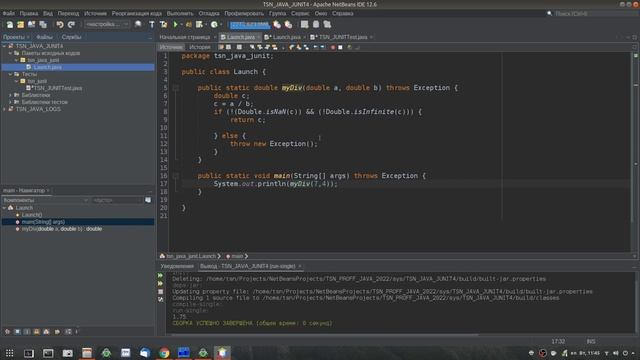Collapse the TSN_JAVA_JUNIT4 project node
640x360 pixels.
tap(4, 46)
